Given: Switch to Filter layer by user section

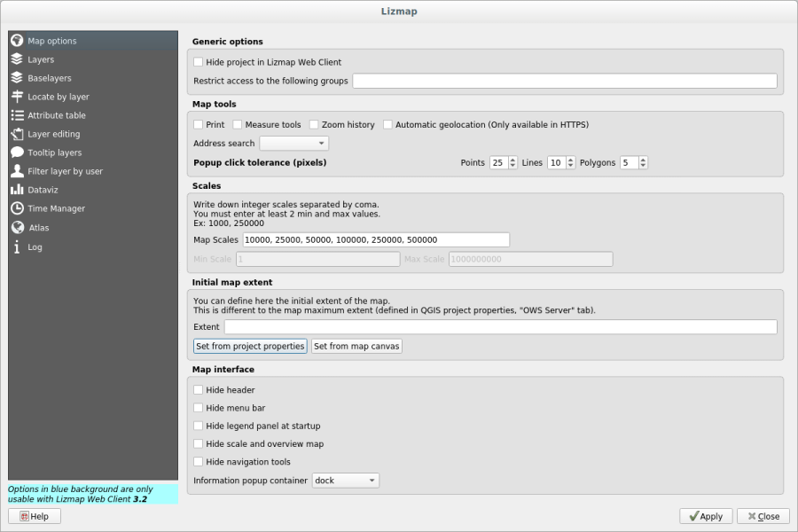Looking at the screenshot, I should click(x=62, y=170).
